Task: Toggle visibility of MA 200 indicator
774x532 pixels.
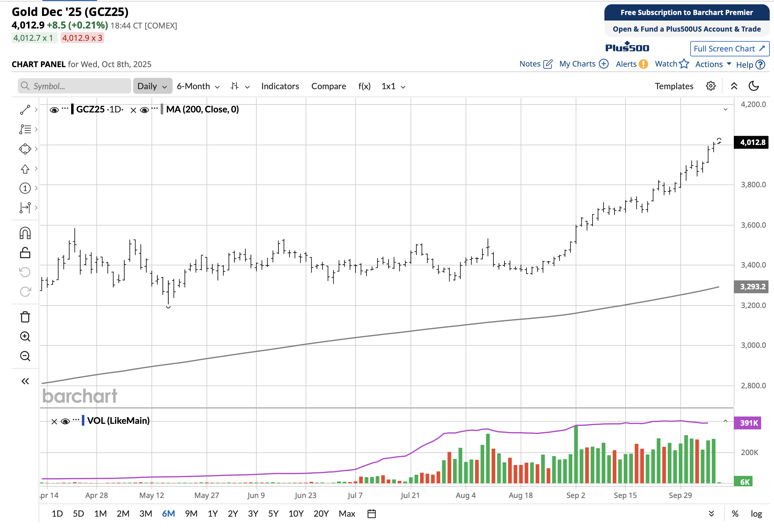Action: coord(144,110)
